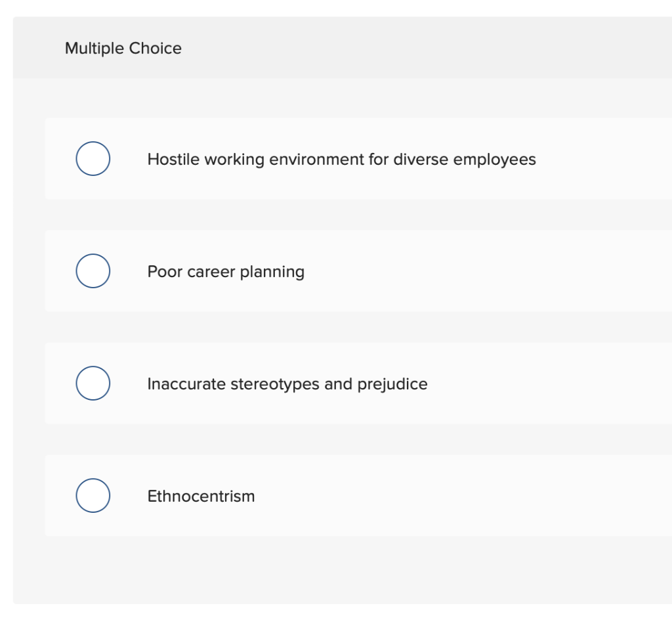Screen dimensions: 672x635
Task: Click header bar right of 'Multiple Choice'
Action: point(427,49)
